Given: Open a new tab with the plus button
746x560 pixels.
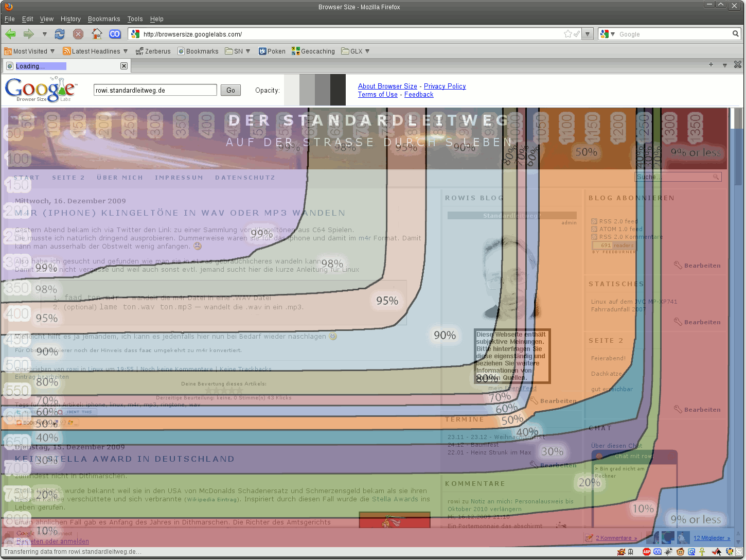Looking at the screenshot, I should point(711,65).
